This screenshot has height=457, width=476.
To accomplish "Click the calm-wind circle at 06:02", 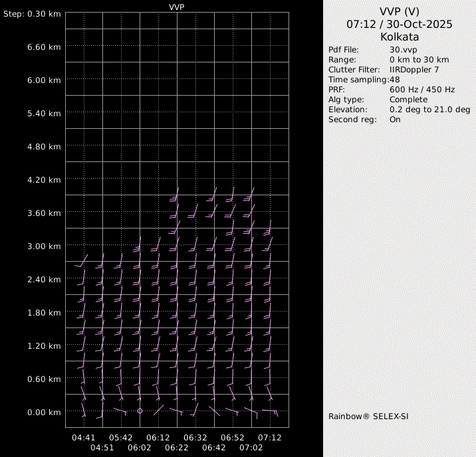I will click(x=140, y=411).
